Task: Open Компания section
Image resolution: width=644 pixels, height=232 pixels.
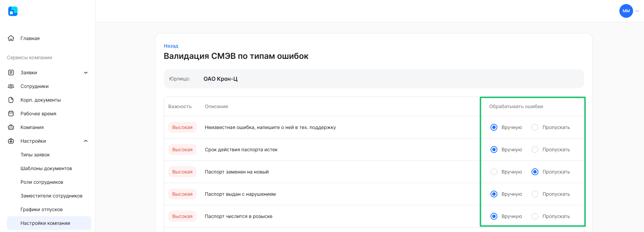Action: click(x=32, y=127)
